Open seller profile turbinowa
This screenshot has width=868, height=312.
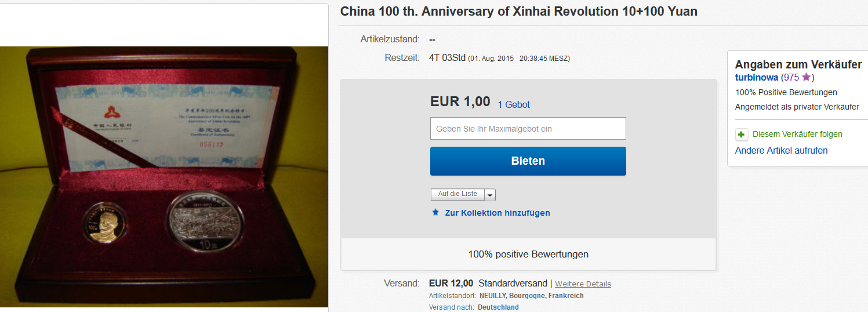757,77
